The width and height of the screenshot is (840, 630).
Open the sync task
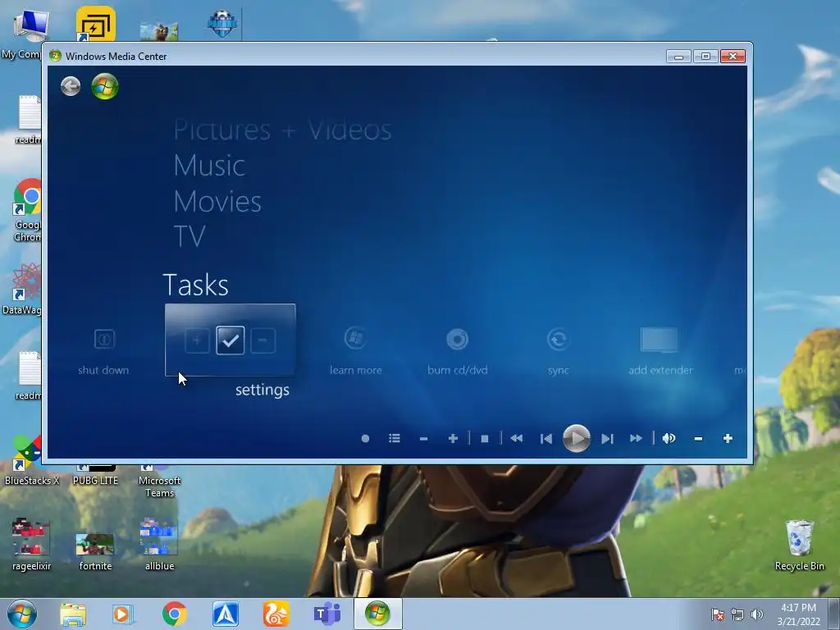coord(558,351)
